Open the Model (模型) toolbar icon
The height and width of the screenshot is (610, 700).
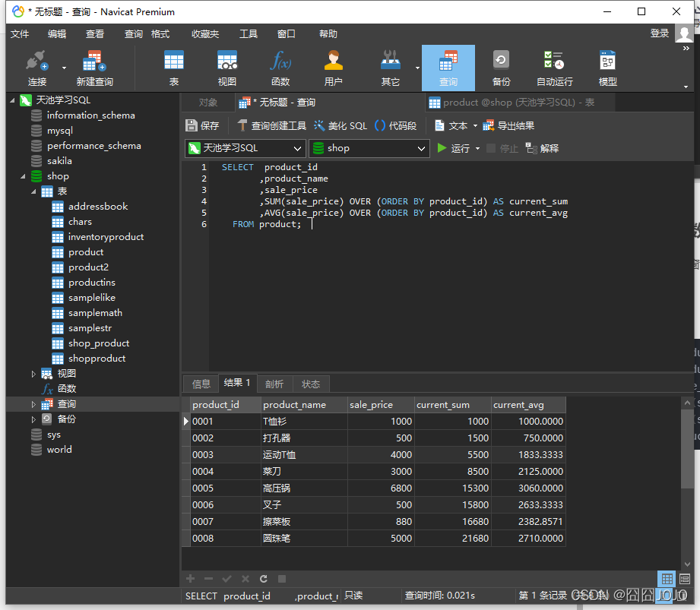[x=607, y=68]
